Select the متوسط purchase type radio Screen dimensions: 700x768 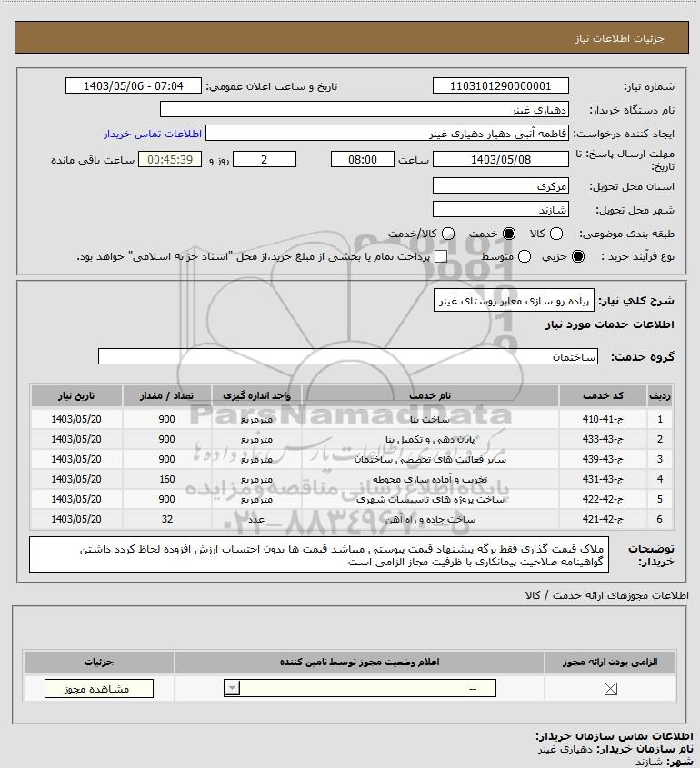[x=525, y=256]
